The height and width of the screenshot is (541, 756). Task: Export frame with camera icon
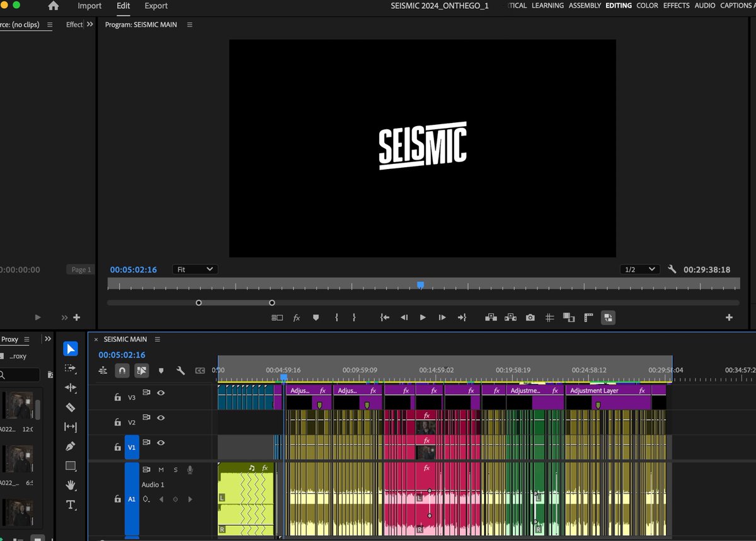point(530,318)
